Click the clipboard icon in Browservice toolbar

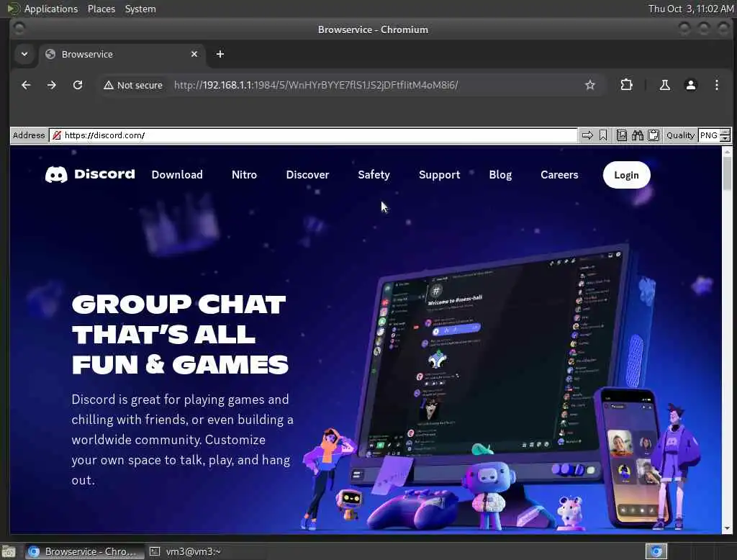point(654,135)
